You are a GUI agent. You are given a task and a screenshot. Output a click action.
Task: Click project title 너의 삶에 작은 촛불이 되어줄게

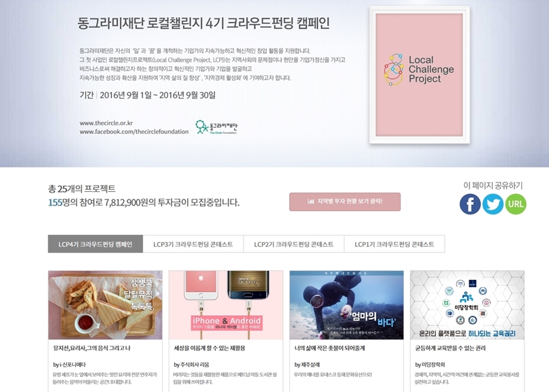[x=329, y=348]
